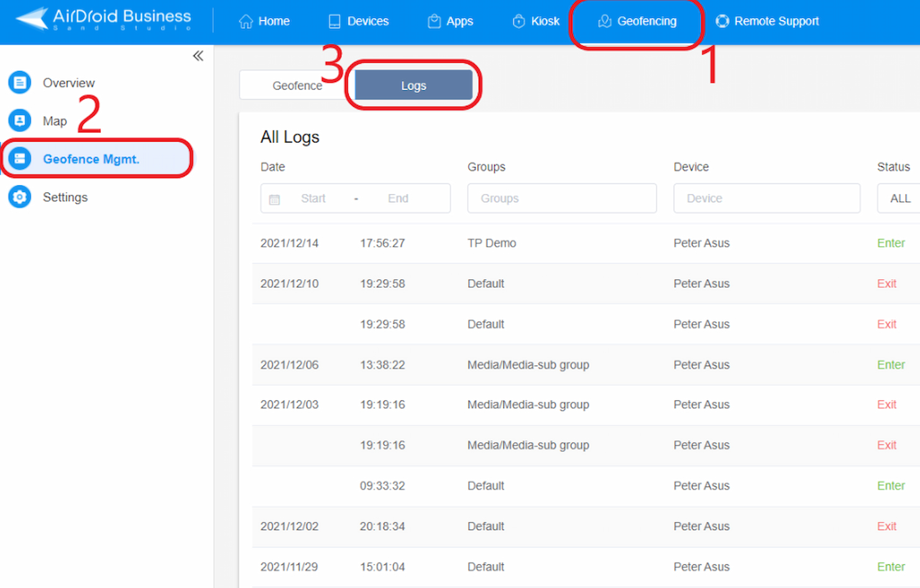Click the Overview sidebar entry
This screenshot has height=588, width=920.
(68, 82)
